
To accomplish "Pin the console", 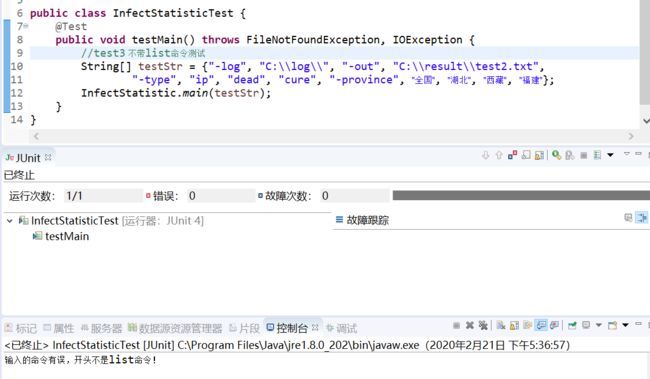I will (x=572, y=326).
